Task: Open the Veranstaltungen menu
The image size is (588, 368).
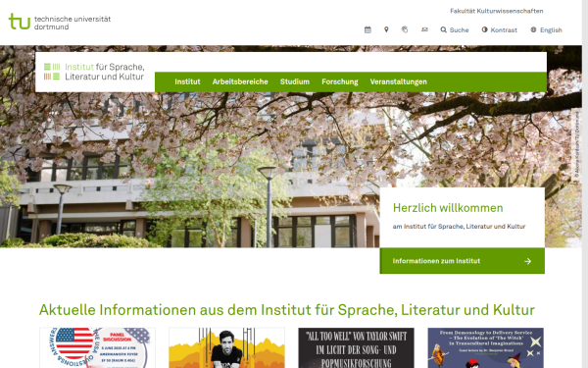Action: pyautogui.click(x=398, y=81)
